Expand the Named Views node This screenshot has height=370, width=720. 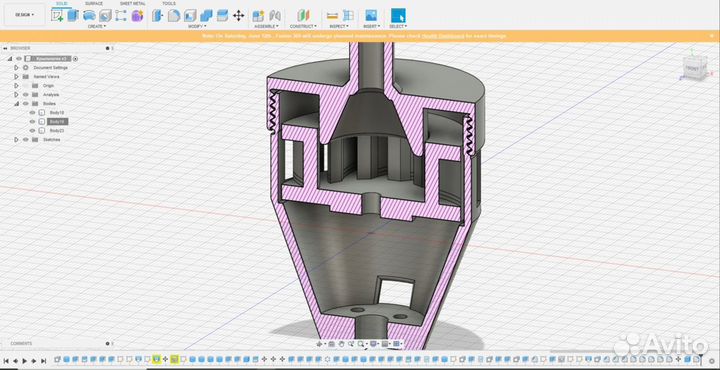pyautogui.click(x=17, y=77)
